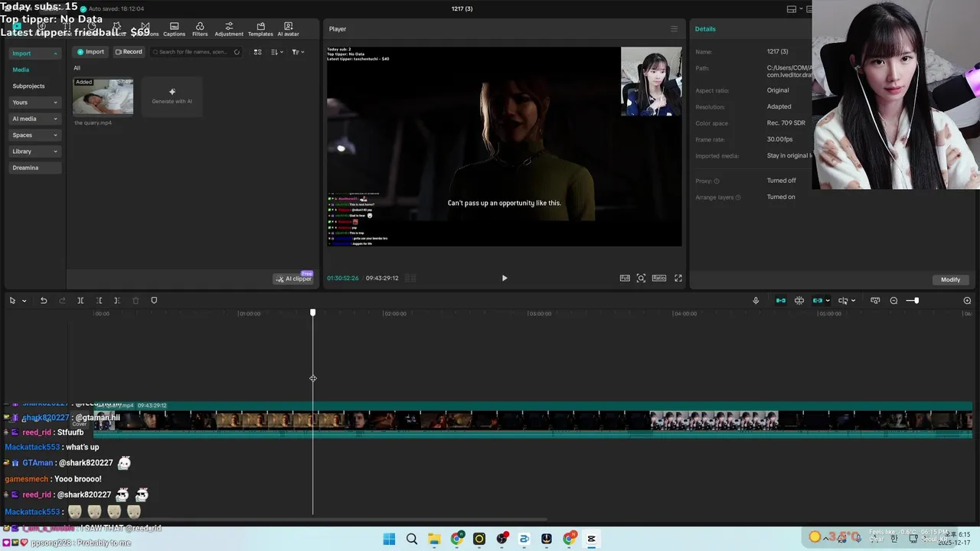Delete left of the playhead
Image resolution: width=980 pixels, height=551 pixels.
(99, 301)
